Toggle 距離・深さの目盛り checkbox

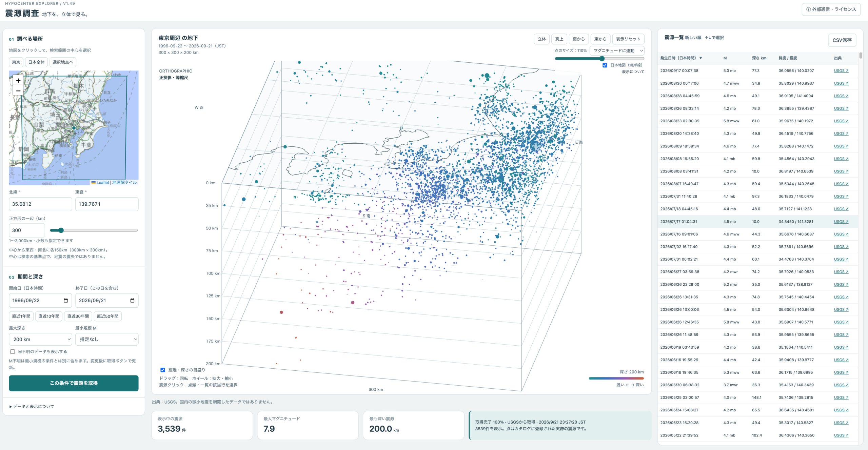tap(163, 370)
